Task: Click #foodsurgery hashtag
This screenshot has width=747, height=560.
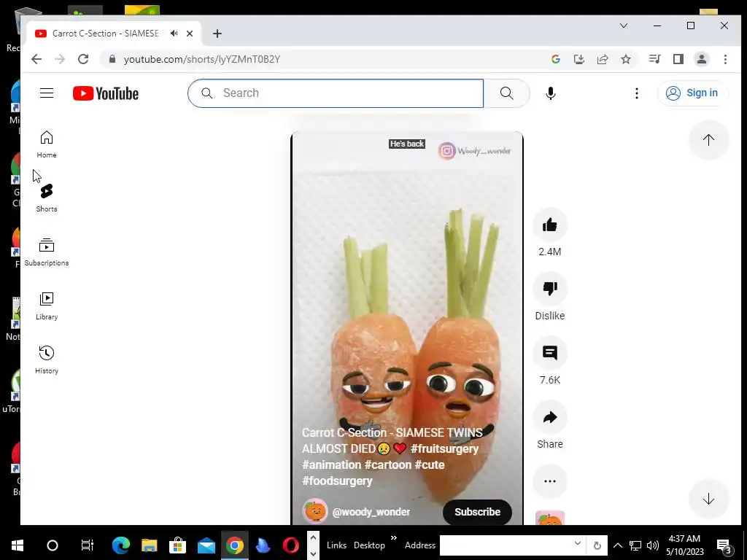Action: (x=337, y=481)
